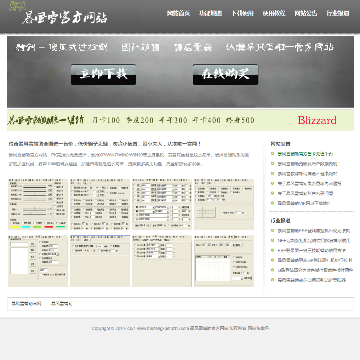The image size is (360, 360).
Task: Open the 网站公告 navigation menu item
Action: [x=306, y=13]
